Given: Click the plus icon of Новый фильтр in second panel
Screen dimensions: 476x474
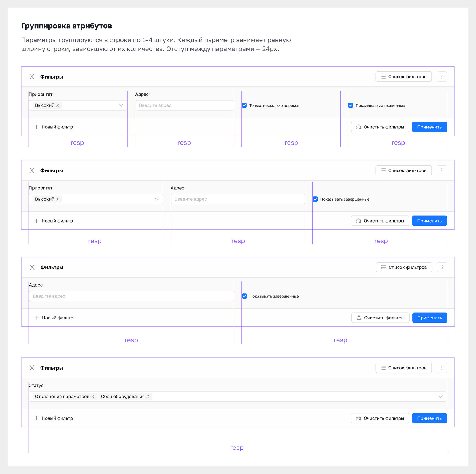Looking at the screenshot, I should point(36,221).
